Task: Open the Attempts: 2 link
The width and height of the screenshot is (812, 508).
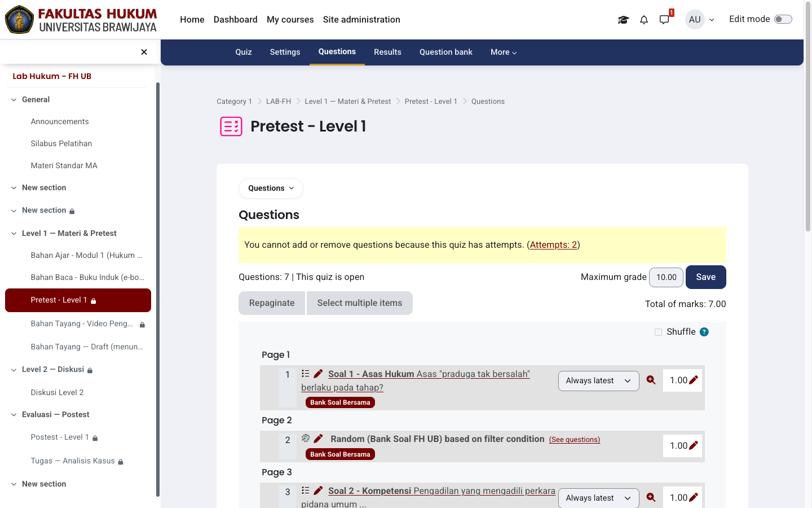Action: point(553,245)
